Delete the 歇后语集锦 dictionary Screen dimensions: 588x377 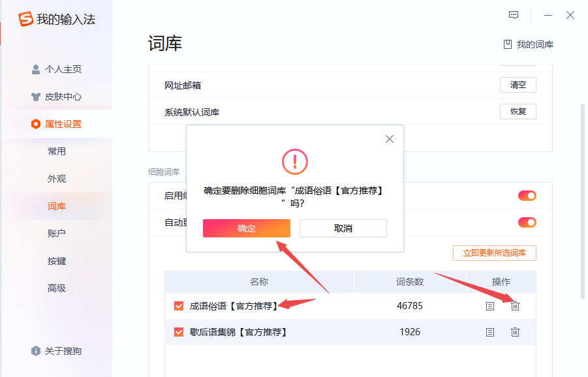click(515, 332)
